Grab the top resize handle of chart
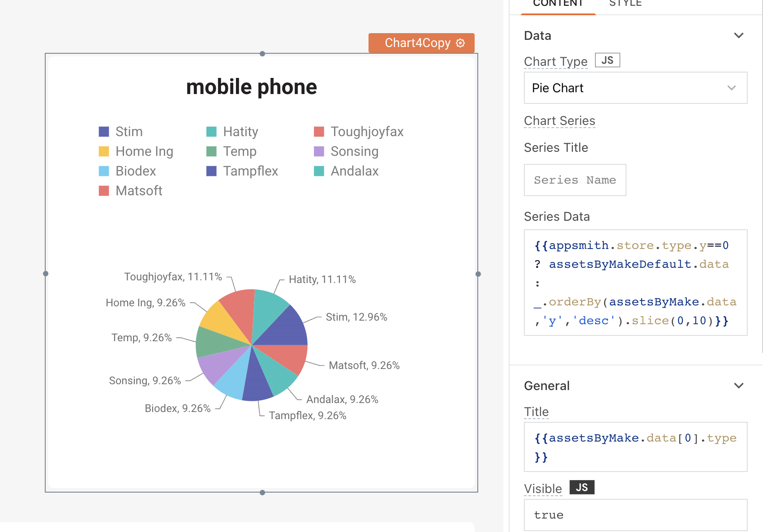Image resolution: width=763 pixels, height=532 pixels. click(x=262, y=54)
